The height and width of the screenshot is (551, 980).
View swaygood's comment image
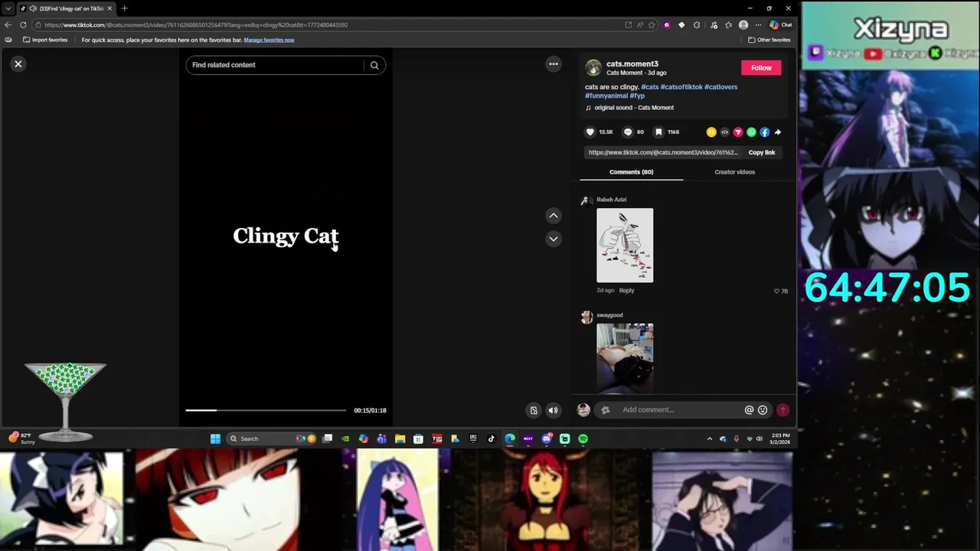625,358
